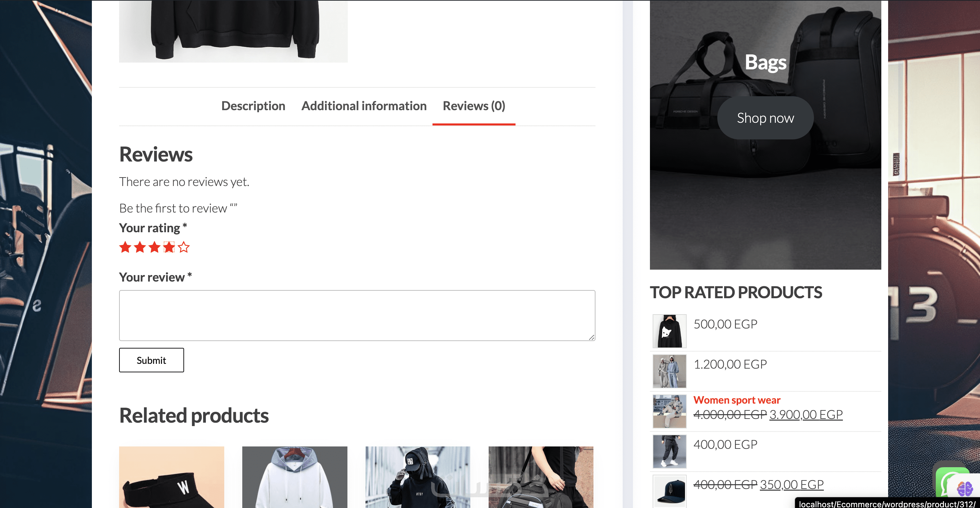Open the black cap 350,00 EGP thumbnail

pyautogui.click(x=669, y=491)
